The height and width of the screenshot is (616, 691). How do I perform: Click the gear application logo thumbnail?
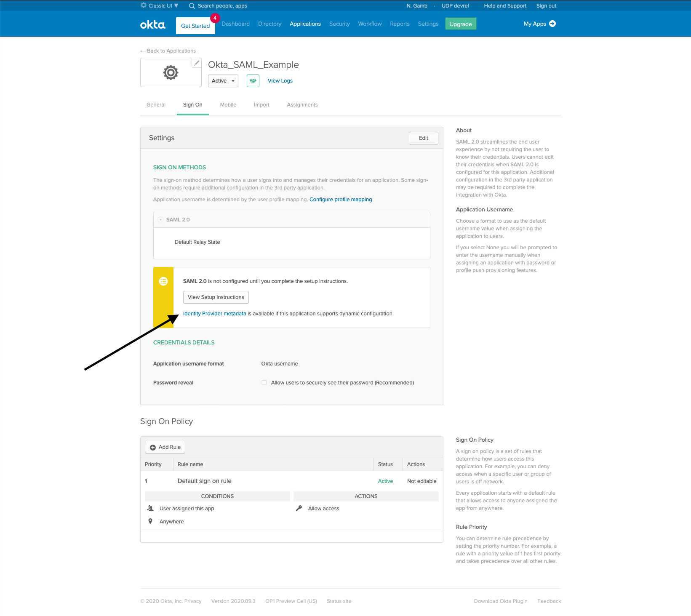click(x=171, y=73)
